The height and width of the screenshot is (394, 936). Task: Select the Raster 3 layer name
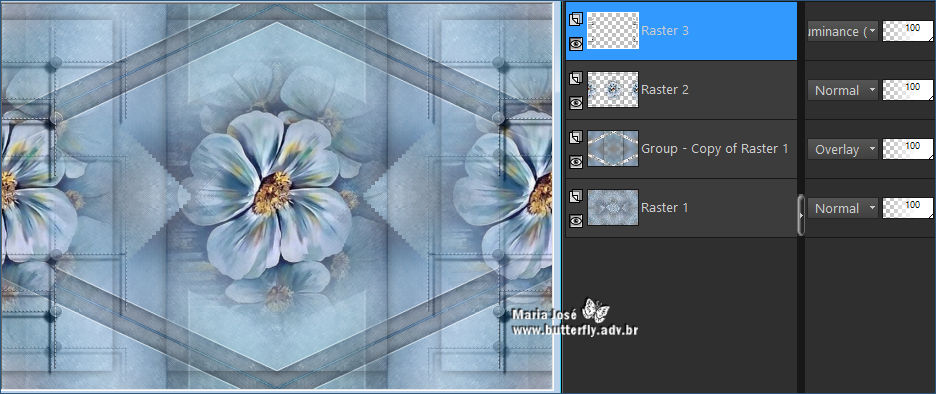[664, 30]
